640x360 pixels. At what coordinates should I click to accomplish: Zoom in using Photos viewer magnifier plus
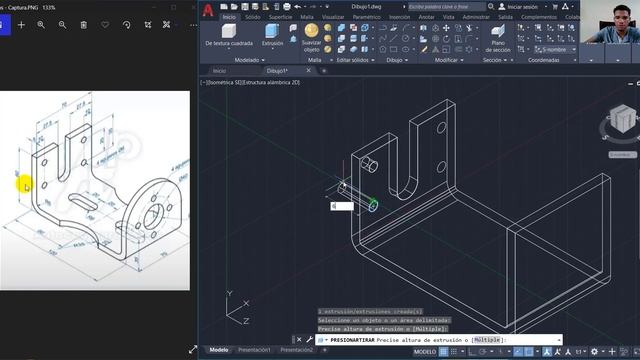point(41,25)
